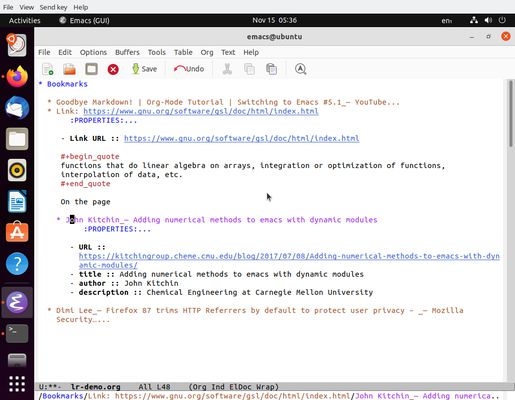Viewport: 515px width, 400px height.
Task: Click the vertical scrollbar thumb
Action: tap(510, 113)
